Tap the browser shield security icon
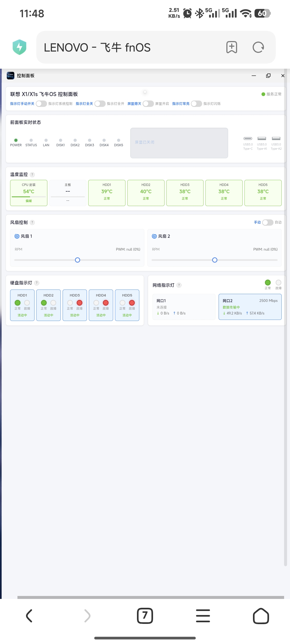 (x=20, y=47)
